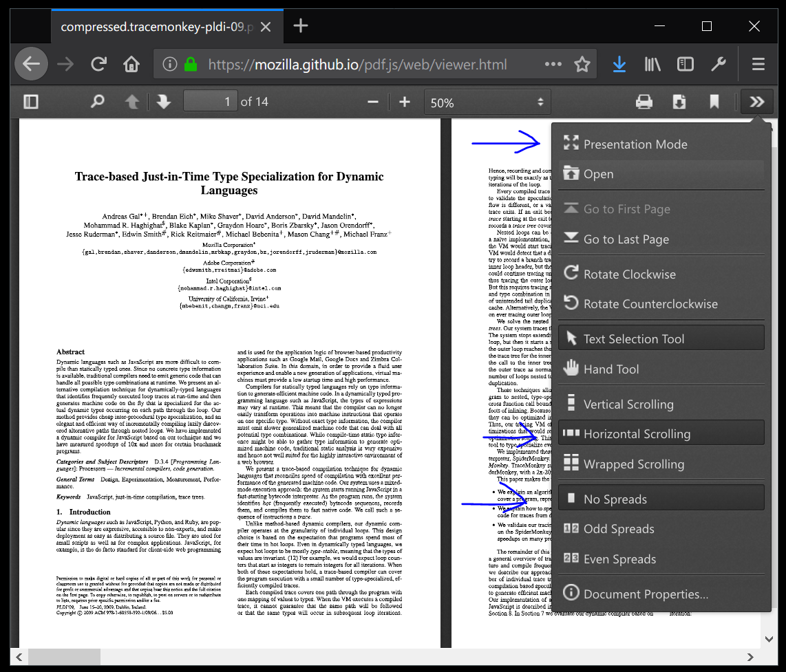
Task: Open the 50% zoom level dropdown
Action: [487, 102]
